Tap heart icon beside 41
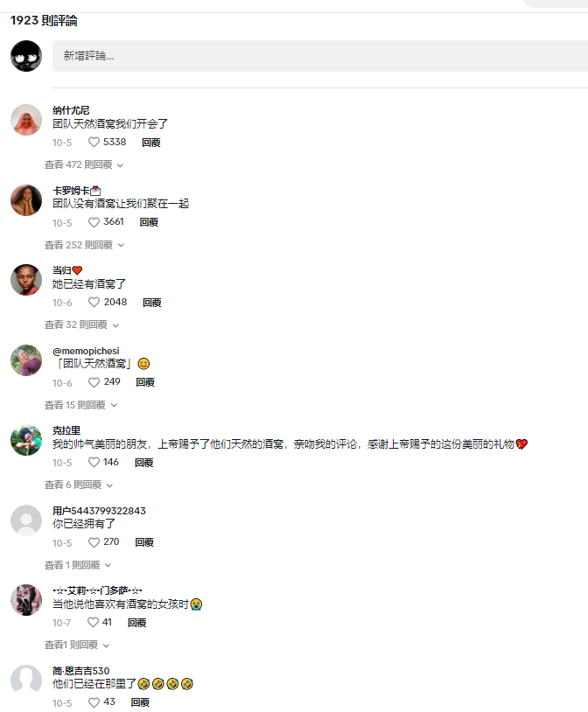The image size is (588, 712). [93, 623]
